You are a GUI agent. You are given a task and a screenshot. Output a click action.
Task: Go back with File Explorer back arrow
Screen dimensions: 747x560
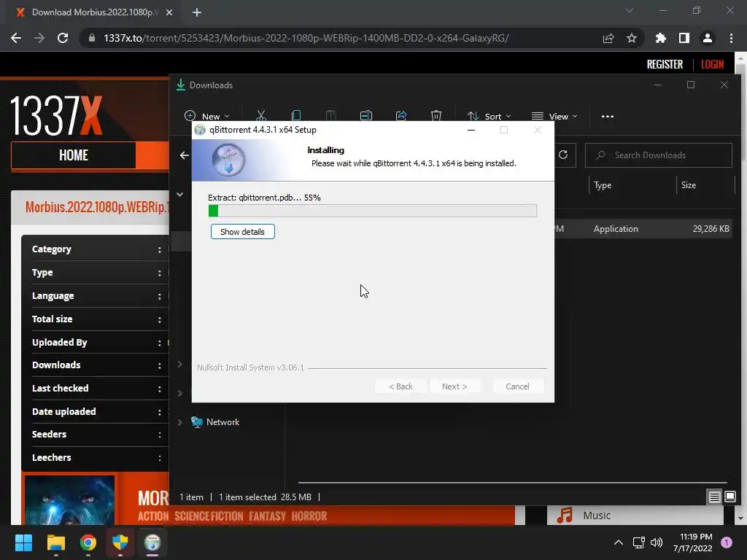coord(185,155)
